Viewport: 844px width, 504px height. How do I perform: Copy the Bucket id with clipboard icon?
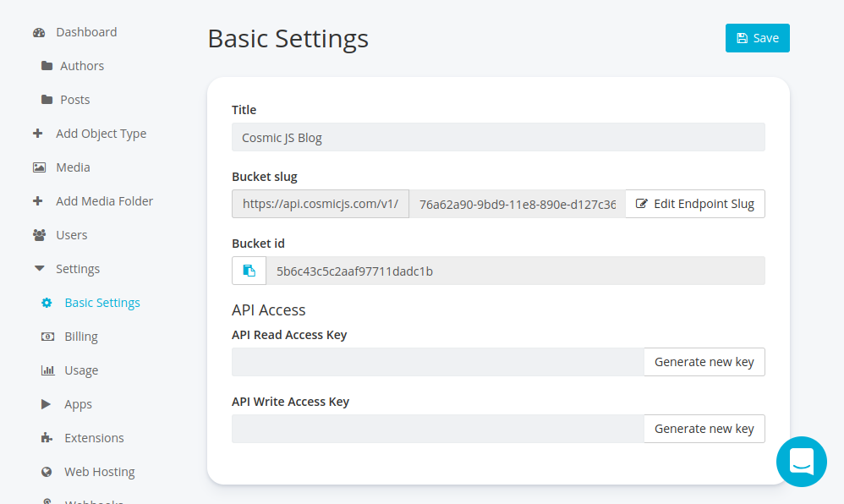click(249, 271)
